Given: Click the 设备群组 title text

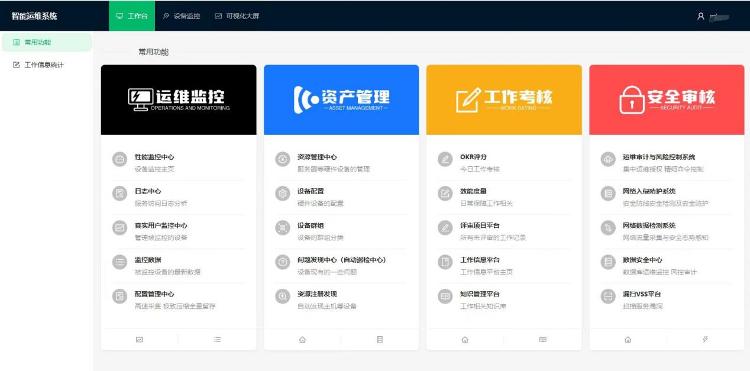Looking at the screenshot, I should coord(311,225).
